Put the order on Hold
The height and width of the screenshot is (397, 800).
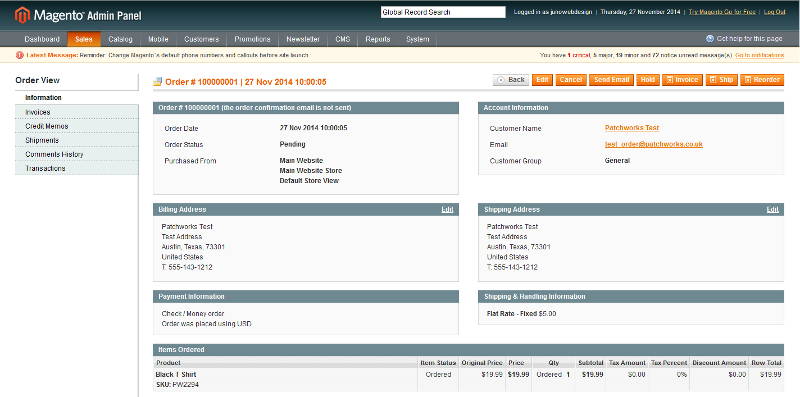tap(647, 80)
